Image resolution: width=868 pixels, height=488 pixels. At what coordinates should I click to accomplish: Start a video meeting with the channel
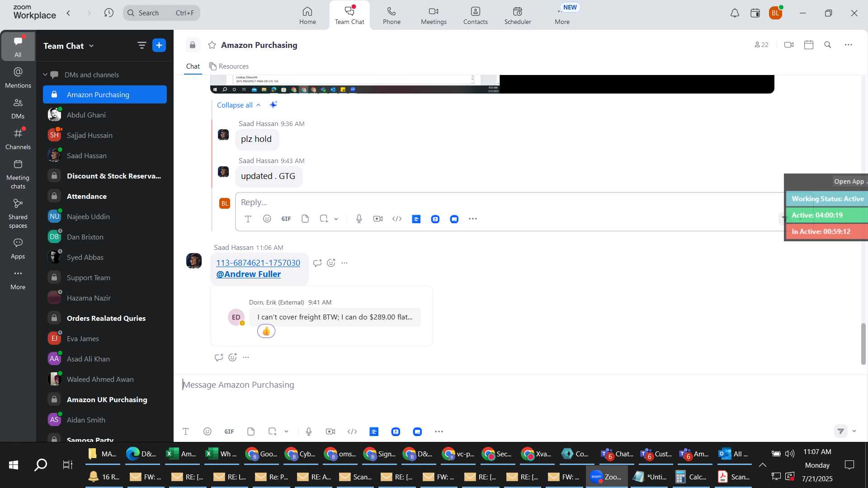pos(789,45)
